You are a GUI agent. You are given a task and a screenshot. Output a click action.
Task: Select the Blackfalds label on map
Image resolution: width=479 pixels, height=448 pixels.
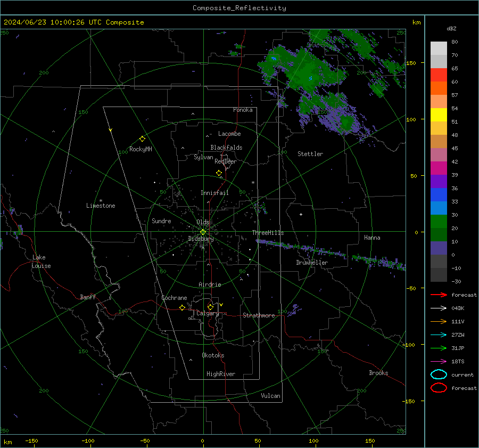(226, 148)
